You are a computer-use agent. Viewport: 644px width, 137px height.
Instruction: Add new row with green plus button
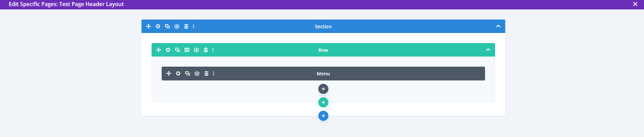pyautogui.click(x=323, y=102)
